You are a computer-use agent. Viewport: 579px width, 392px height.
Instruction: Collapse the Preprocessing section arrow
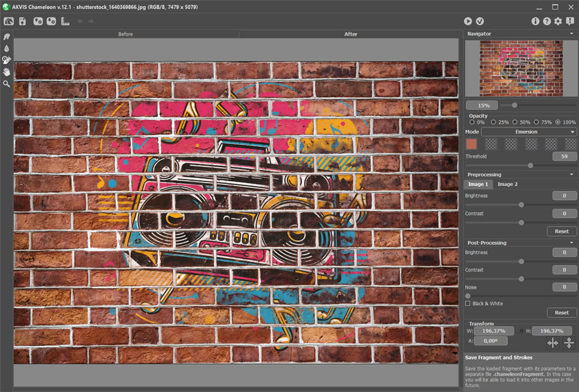(x=571, y=174)
